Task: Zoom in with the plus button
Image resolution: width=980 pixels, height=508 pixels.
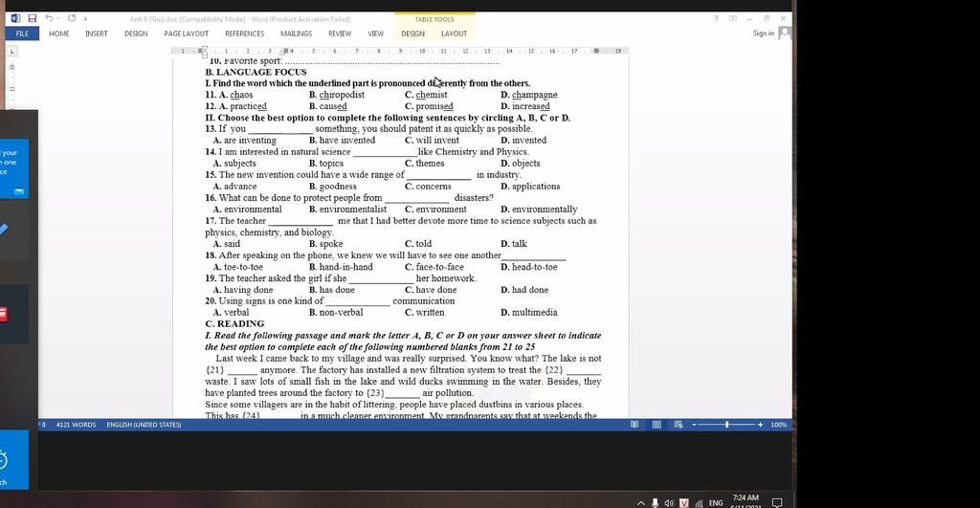Action: (x=760, y=424)
